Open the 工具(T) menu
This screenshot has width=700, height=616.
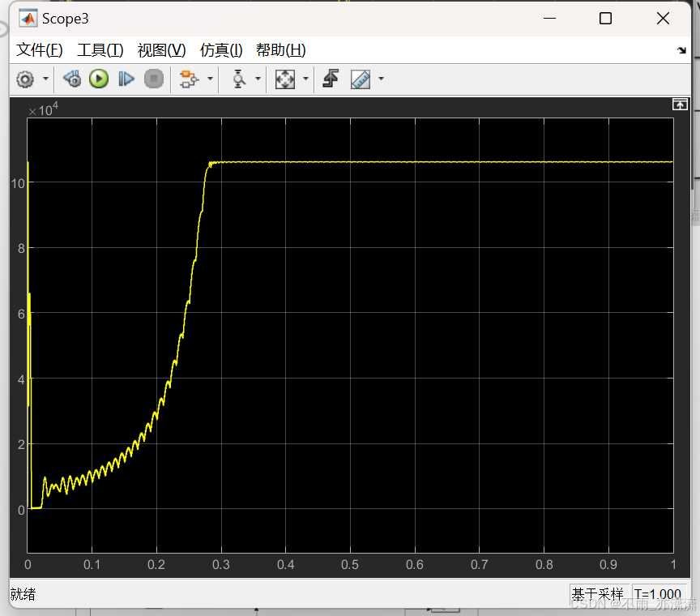point(100,50)
